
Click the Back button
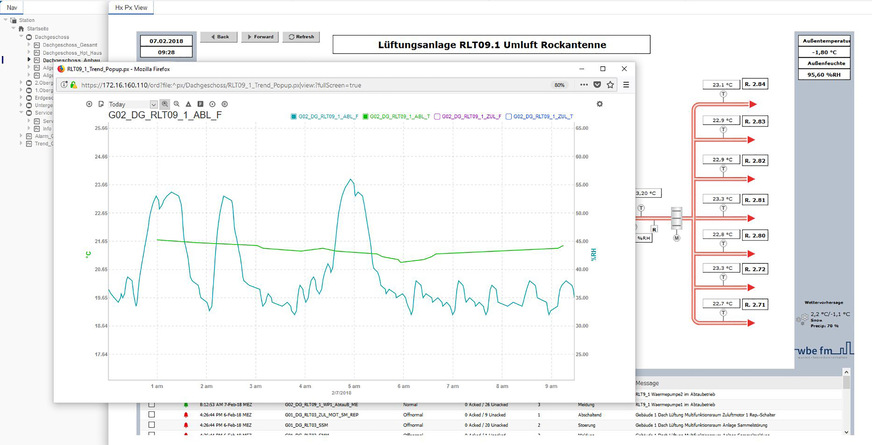(217, 37)
